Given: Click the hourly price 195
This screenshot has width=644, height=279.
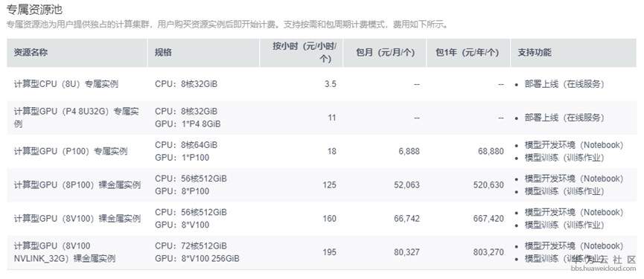Looking at the screenshot, I should [x=329, y=252].
